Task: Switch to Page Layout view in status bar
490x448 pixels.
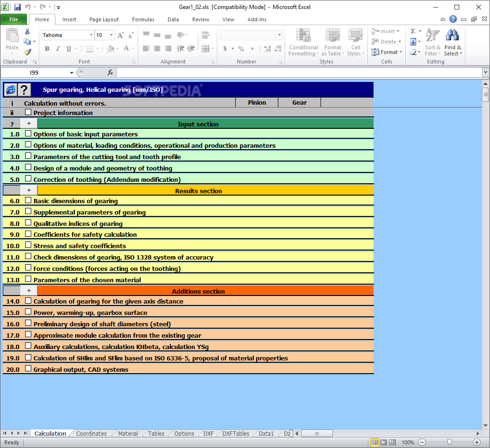Action: click(383, 442)
